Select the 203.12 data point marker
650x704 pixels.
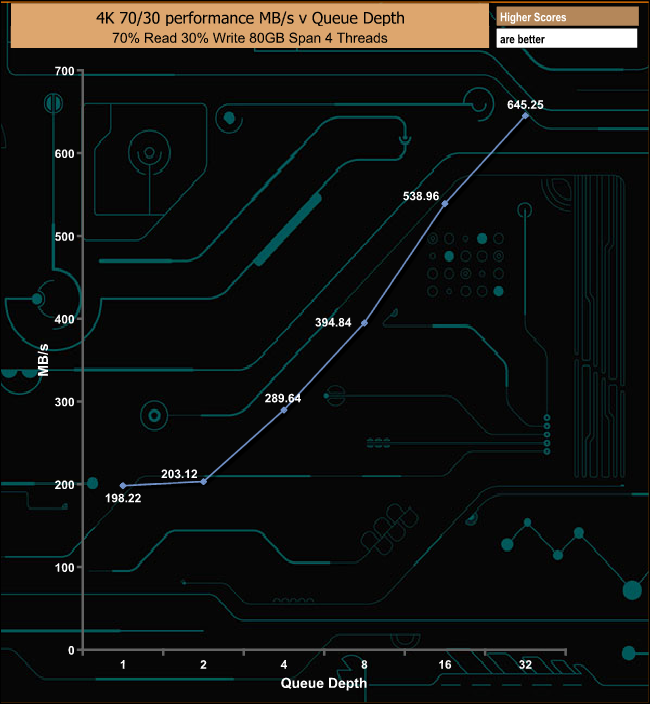pos(204,482)
